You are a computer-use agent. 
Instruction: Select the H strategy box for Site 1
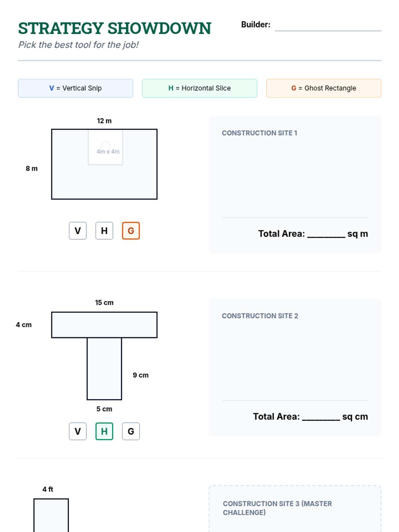pos(104,231)
